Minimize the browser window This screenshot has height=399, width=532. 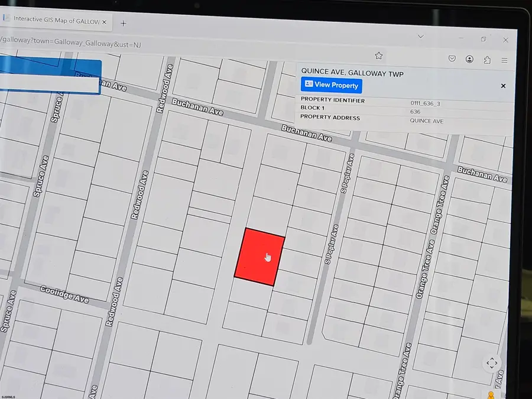point(460,38)
